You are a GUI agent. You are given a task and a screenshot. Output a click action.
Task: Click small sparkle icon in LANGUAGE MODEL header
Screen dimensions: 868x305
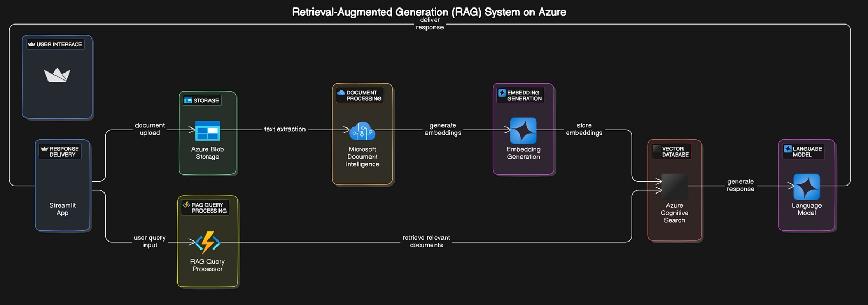[787, 149]
